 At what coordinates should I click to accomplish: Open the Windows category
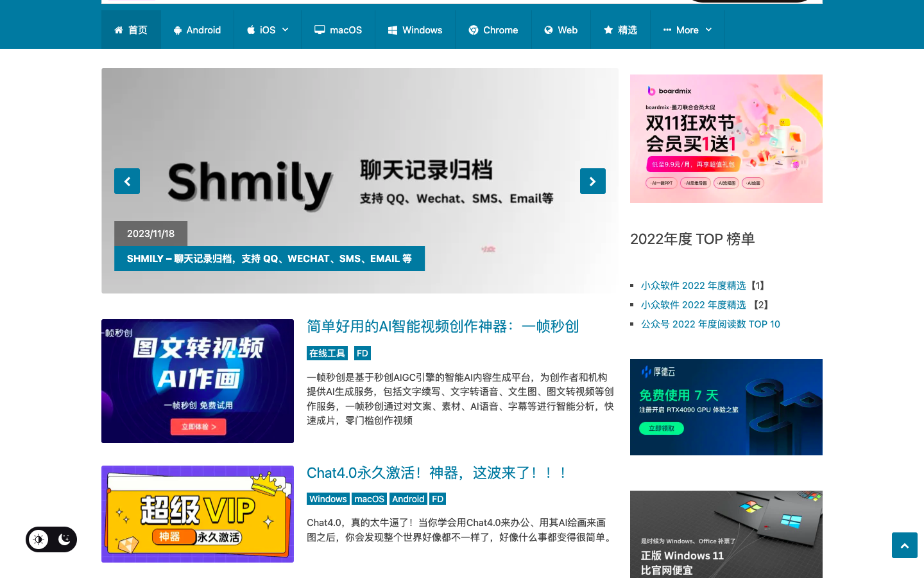click(415, 30)
